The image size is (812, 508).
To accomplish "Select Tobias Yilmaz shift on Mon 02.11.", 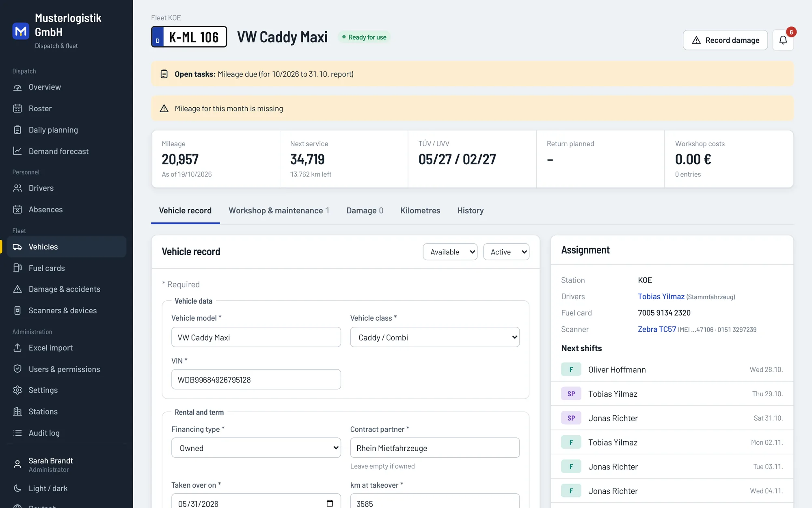I will pyautogui.click(x=672, y=443).
